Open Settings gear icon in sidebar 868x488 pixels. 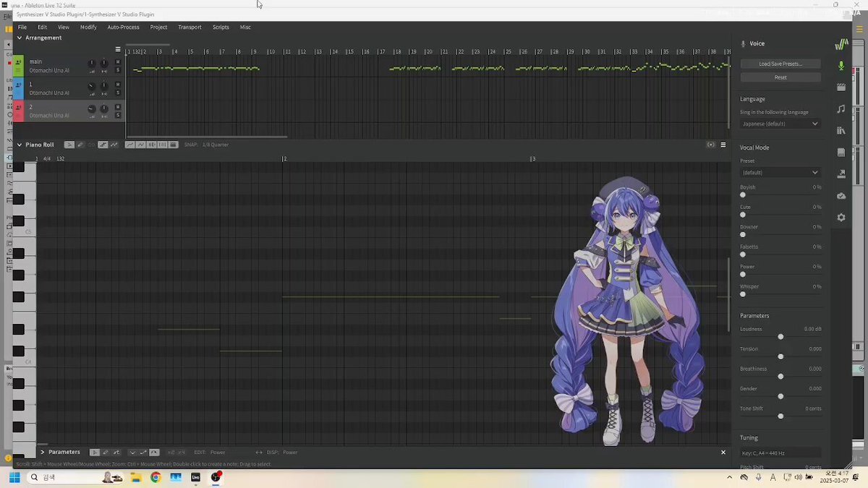(841, 218)
